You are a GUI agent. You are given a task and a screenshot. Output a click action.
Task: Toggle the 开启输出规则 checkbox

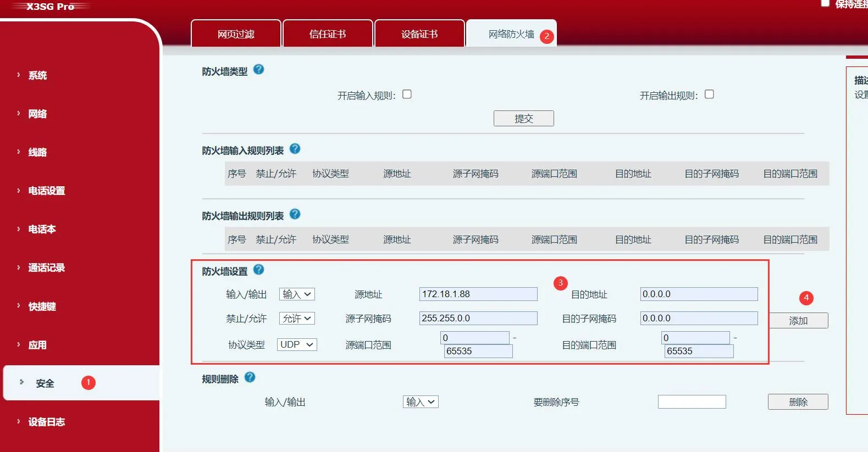pos(709,94)
